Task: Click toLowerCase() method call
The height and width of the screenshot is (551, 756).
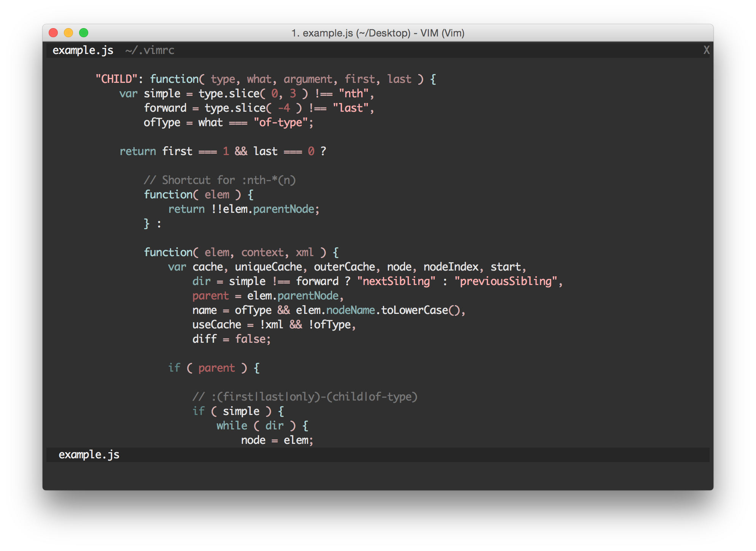Action: point(420,310)
